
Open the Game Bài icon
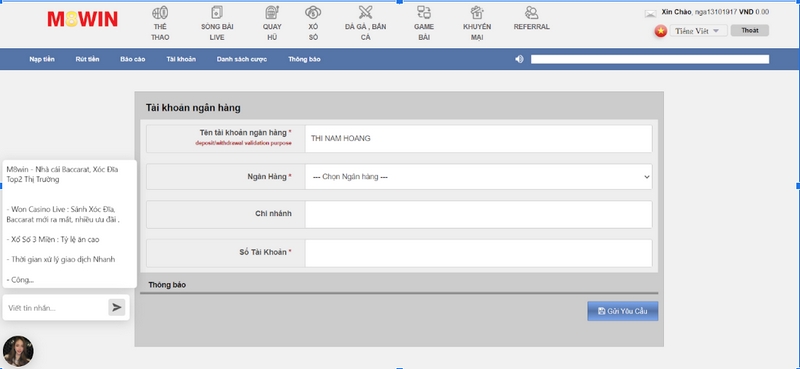pyautogui.click(x=423, y=13)
